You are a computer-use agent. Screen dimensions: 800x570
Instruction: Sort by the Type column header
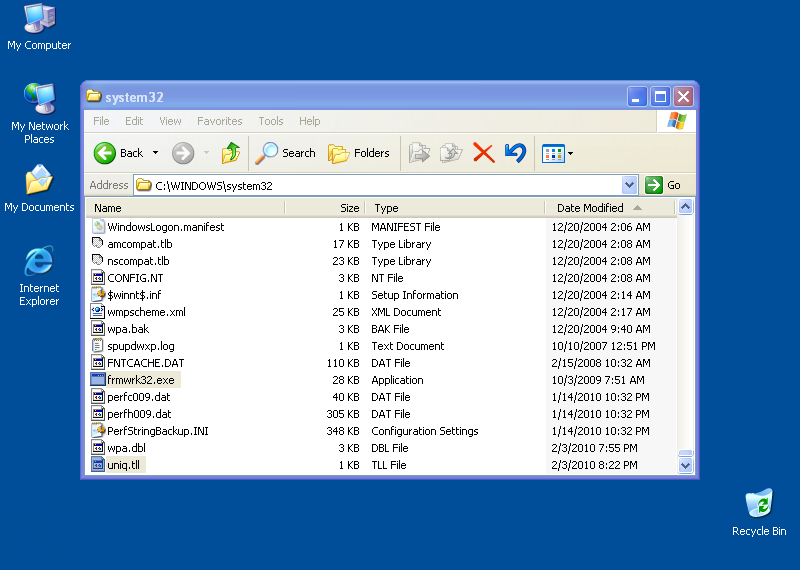(455, 208)
